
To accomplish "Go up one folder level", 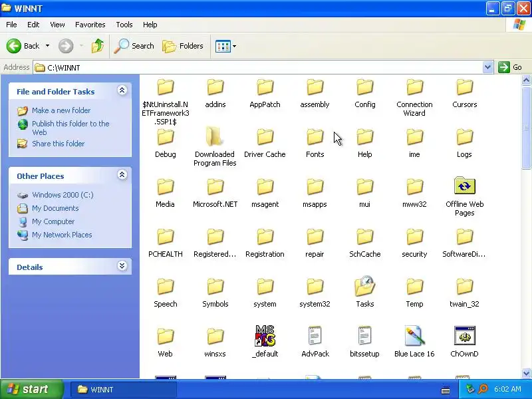I will tap(98, 46).
